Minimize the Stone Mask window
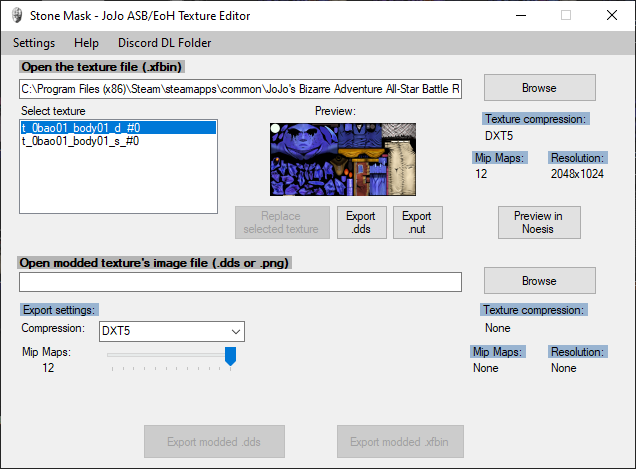The height and width of the screenshot is (469, 636). tap(519, 16)
